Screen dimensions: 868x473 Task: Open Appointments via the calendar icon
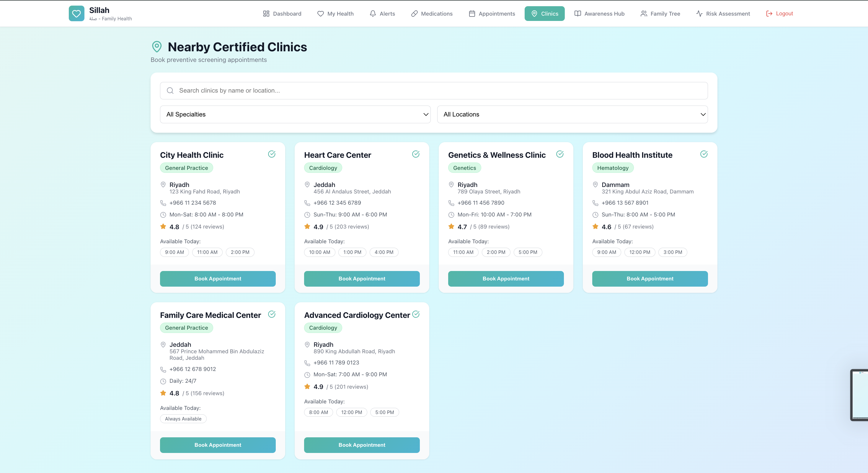(472, 14)
